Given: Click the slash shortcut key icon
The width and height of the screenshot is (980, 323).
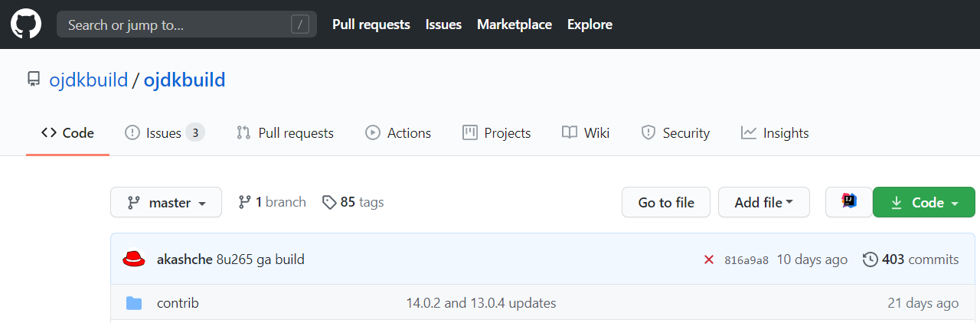Looking at the screenshot, I should 300,24.
